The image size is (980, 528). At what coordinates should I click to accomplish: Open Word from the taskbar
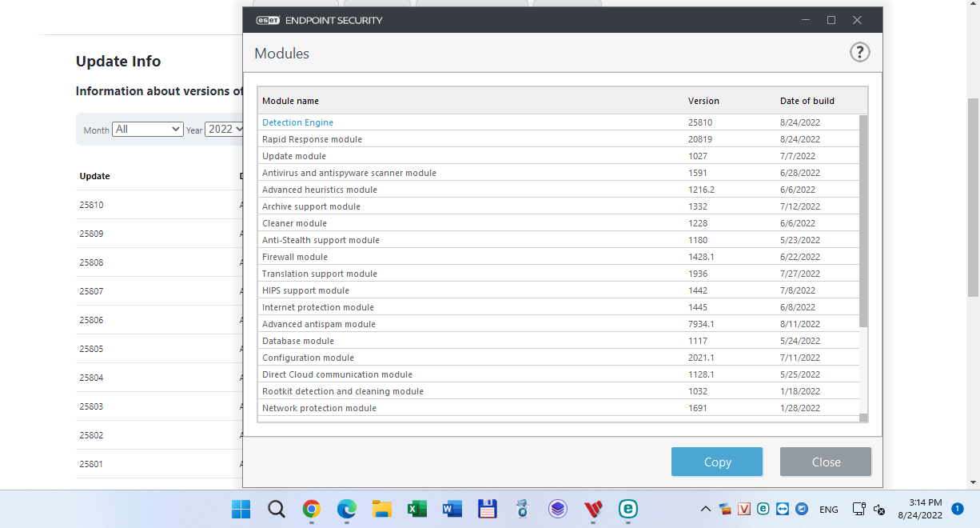click(452, 509)
